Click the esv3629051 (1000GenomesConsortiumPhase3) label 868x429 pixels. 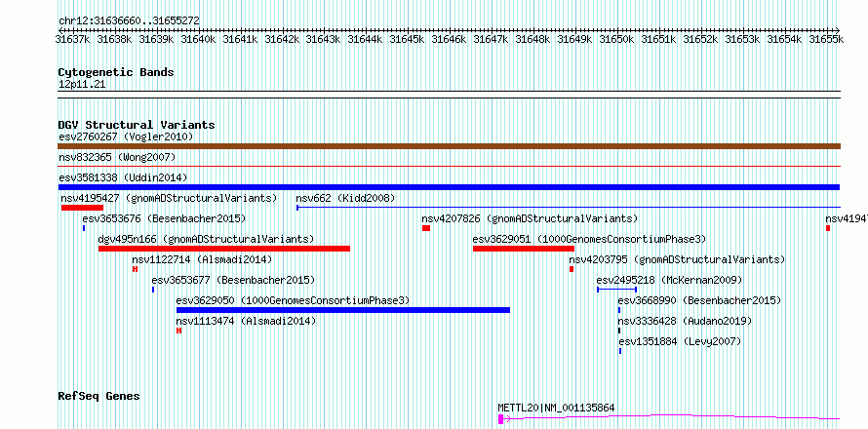(589, 239)
